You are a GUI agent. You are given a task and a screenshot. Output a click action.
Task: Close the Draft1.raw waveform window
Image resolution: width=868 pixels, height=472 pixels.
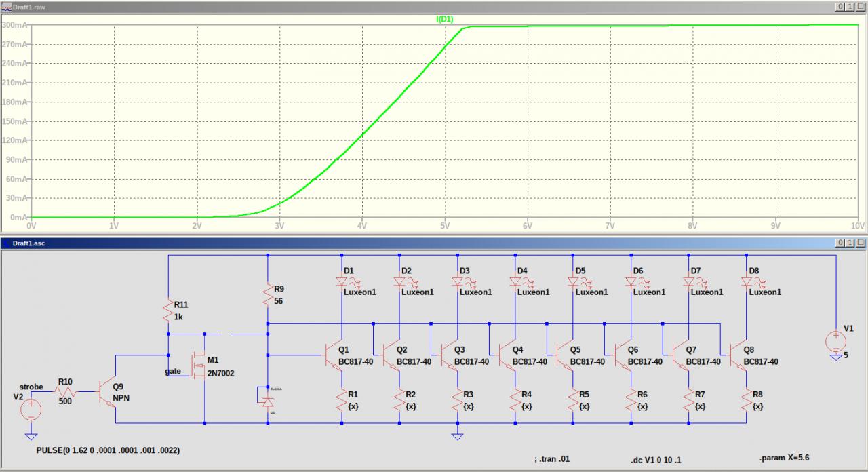point(859,6)
